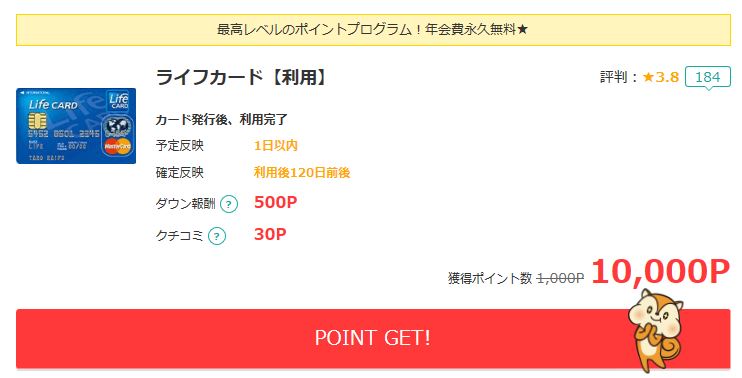
Task: Click the ライフカード【利用】 title
Action: pyautogui.click(x=242, y=77)
